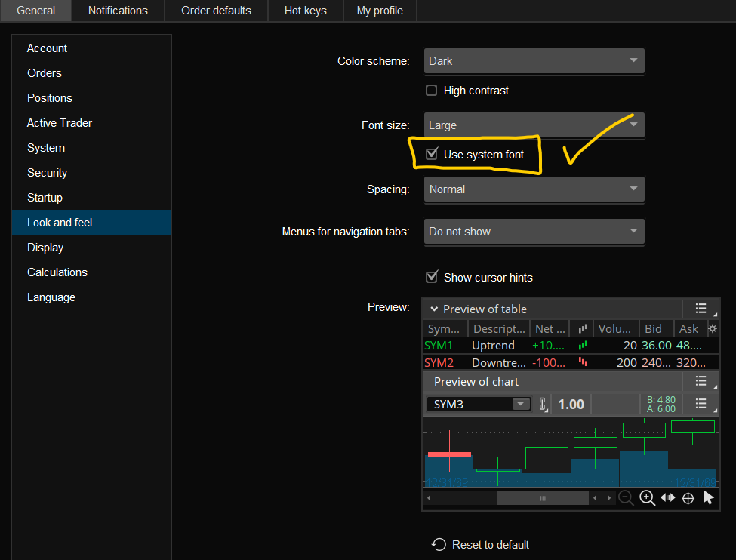The image size is (736, 560).
Task: Click the zoom in magnifier on chart
Action: (647, 498)
